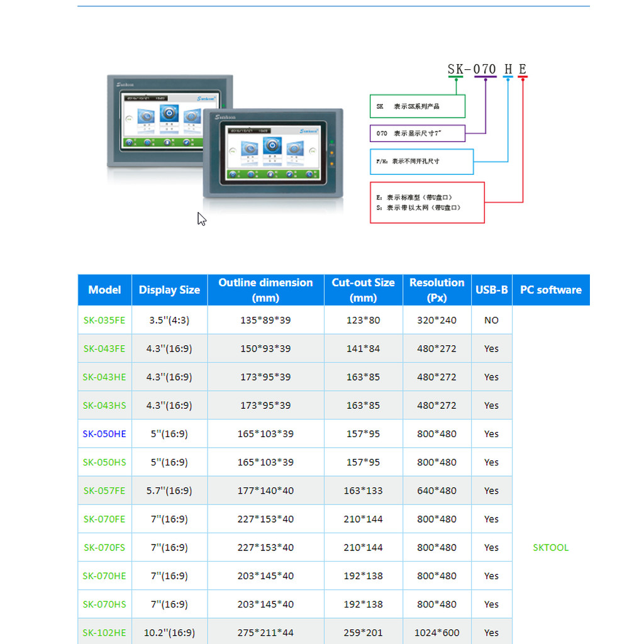The width and height of the screenshot is (644, 644).
Task: Click the 177*140*40 outline dimension cell
Action: coord(265,491)
